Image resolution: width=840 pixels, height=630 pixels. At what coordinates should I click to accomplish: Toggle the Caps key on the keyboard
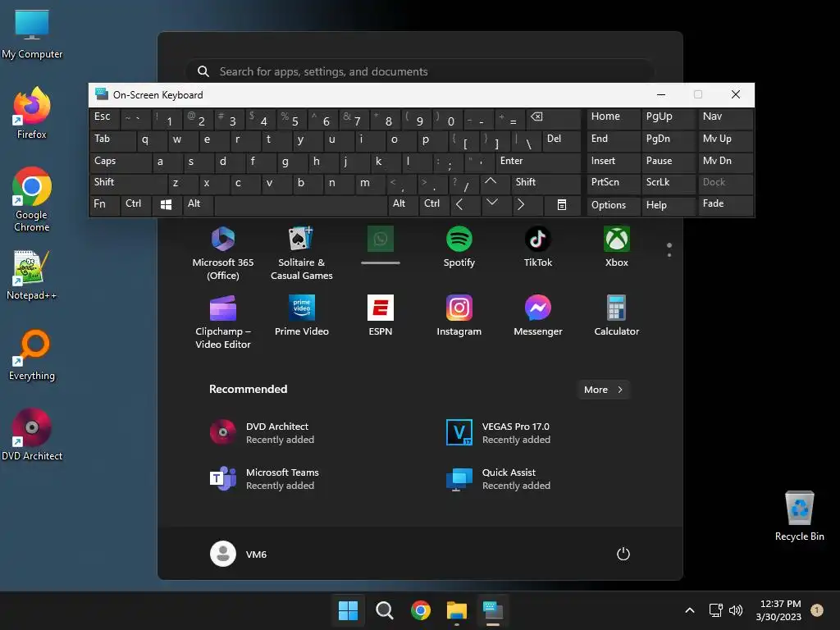pos(120,162)
